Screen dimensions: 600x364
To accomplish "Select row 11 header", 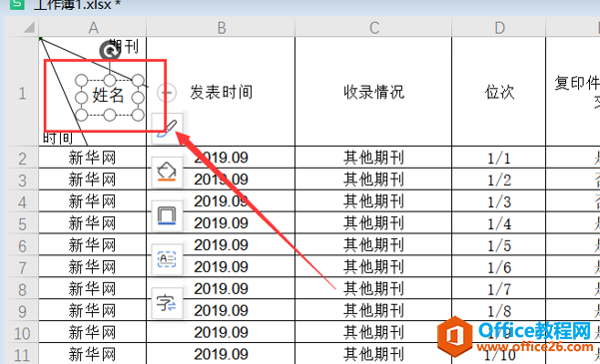I will pos(22,354).
